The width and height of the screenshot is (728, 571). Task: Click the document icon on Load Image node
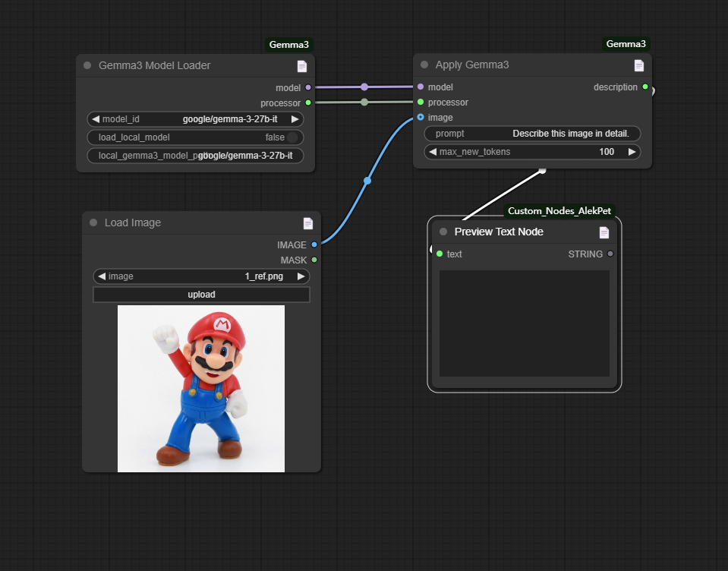(x=307, y=223)
